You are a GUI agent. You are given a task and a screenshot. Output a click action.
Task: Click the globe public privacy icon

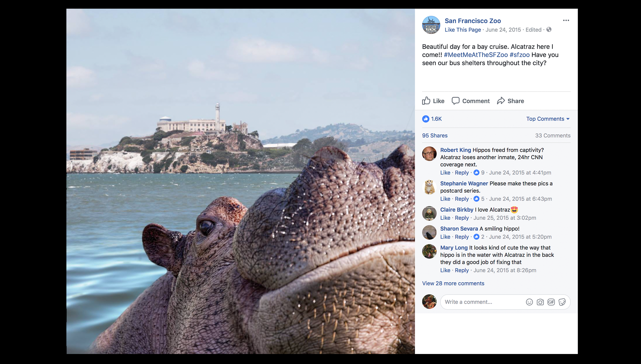(x=549, y=30)
